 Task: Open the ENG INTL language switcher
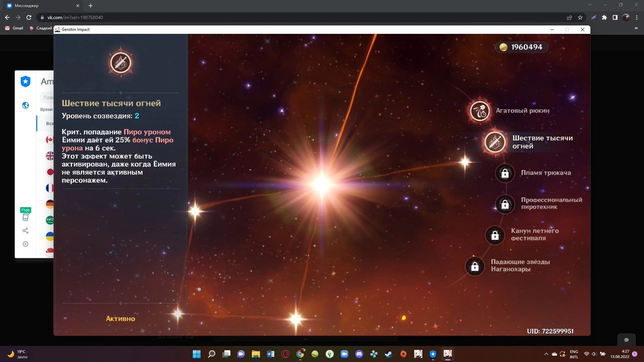pyautogui.click(x=574, y=354)
